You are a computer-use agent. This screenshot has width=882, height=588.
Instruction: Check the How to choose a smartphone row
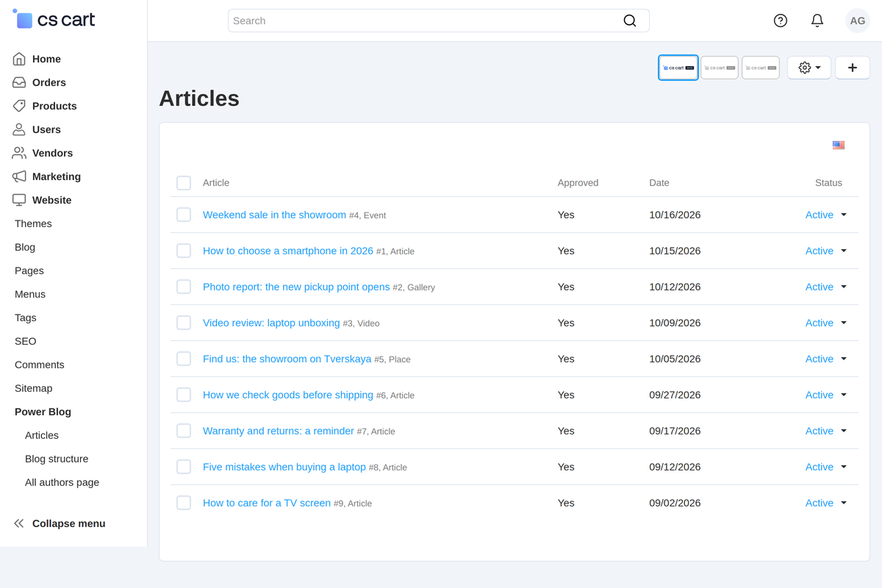coord(184,251)
